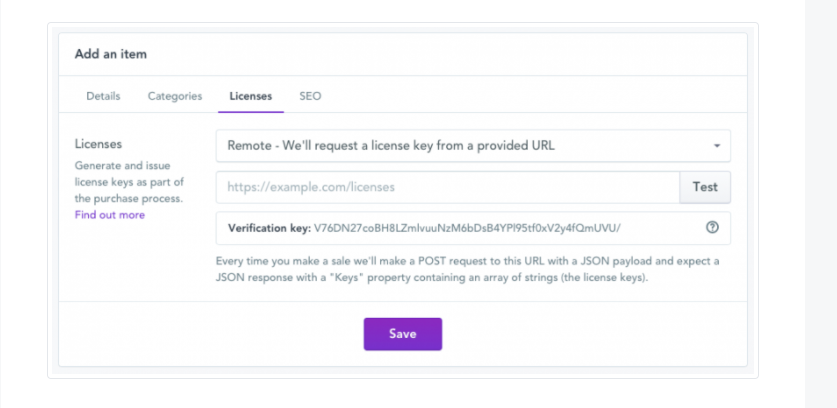Click the footer area left of Save
Viewport: 837px width, 408px height.
coord(211,334)
